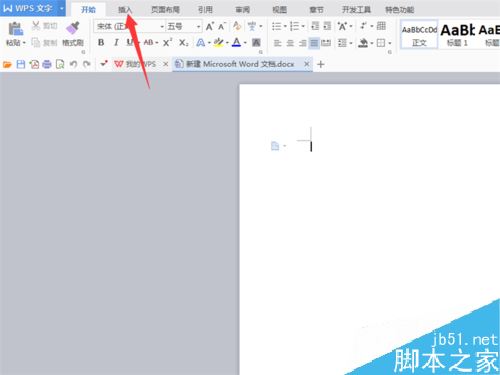Image resolution: width=500 pixels, height=375 pixels.
Task: Apply subscript X₂ formatting
Action: point(183,43)
